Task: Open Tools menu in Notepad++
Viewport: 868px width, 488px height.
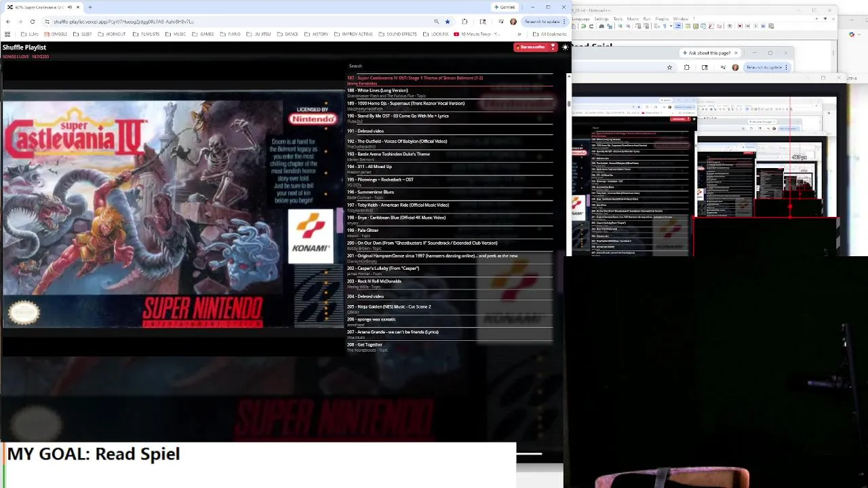Action: coord(618,19)
